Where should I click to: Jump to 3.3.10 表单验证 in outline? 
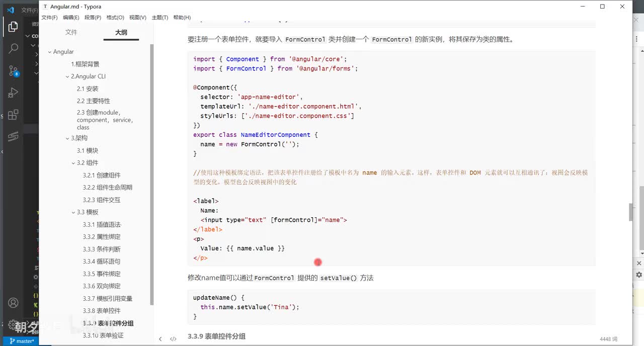103,335
